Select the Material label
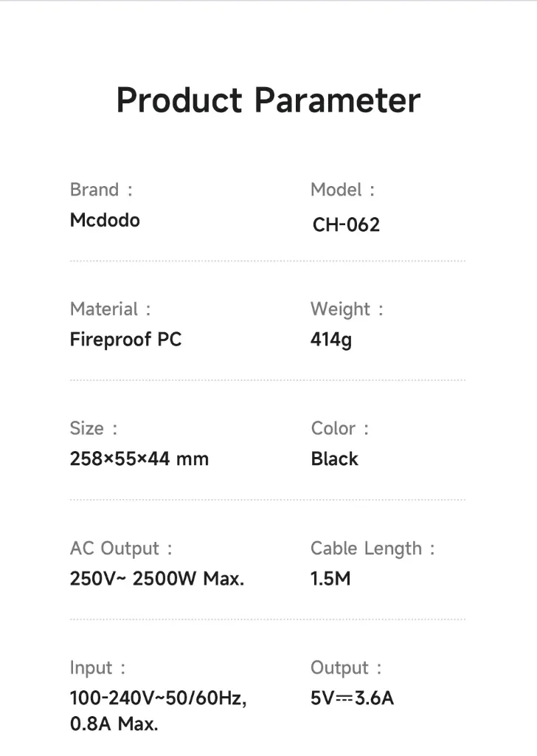This screenshot has width=537, height=756. tap(111, 309)
